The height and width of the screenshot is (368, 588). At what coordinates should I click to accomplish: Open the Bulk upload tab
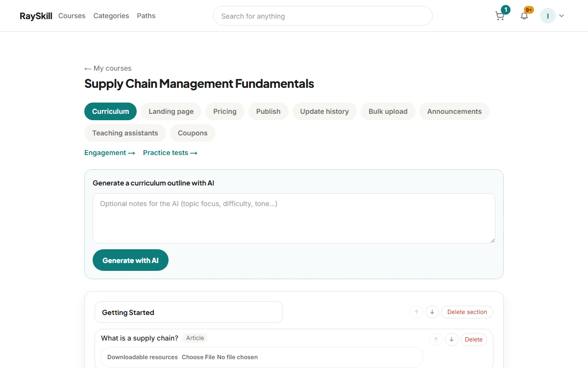click(388, 111)
